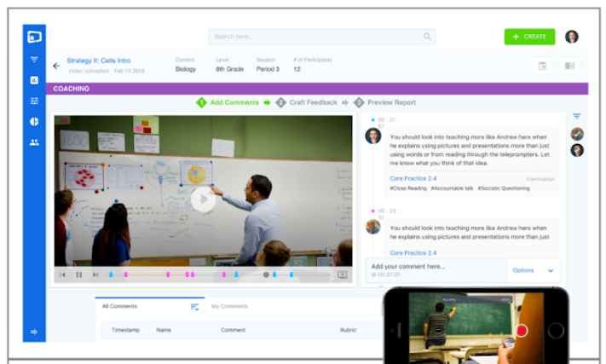Click the last blue timeline marker
This screenshot has width=606, height=364.
pos(291,274)
